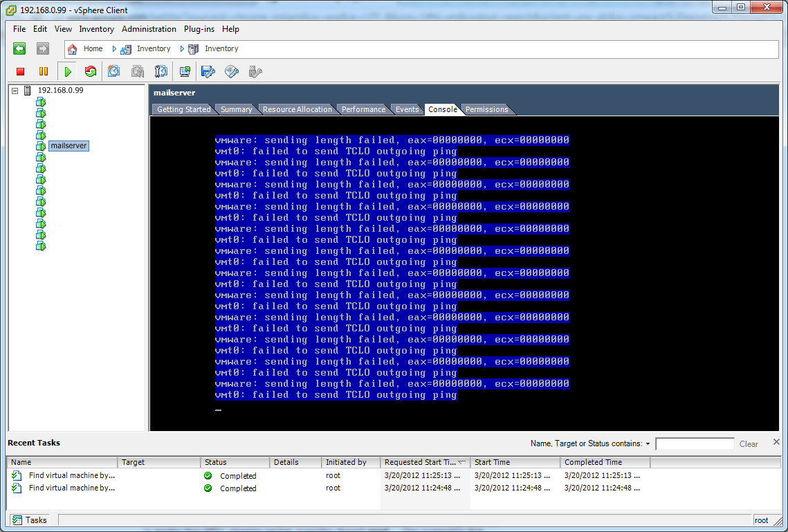Switch to the Events tab
This screenshot has width=788, height=532.
tap(407, 109)
